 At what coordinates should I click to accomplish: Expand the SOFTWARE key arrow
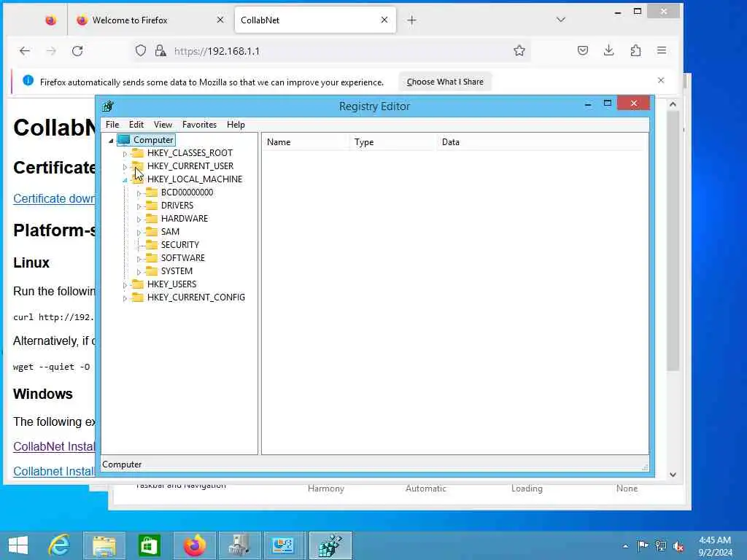point(139,259)
